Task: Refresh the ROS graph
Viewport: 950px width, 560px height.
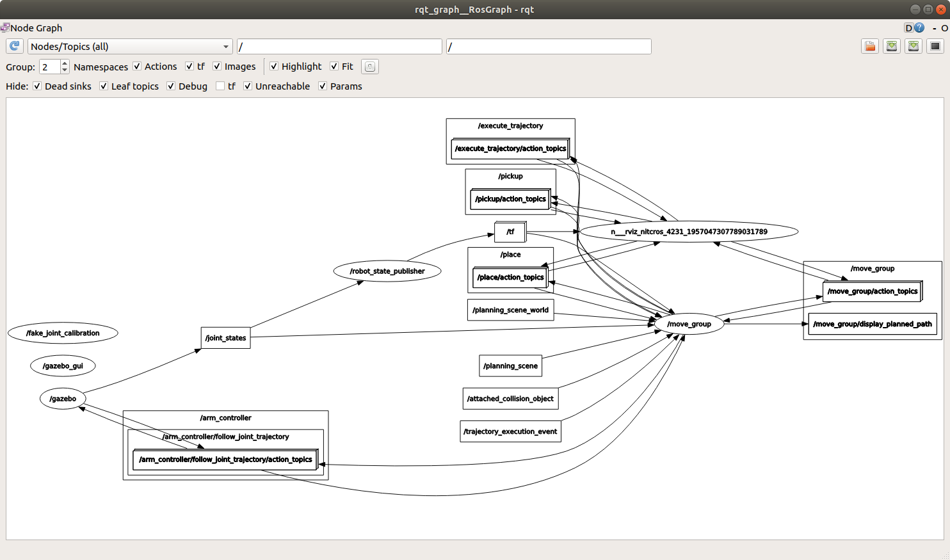Action: click(15, 46)
